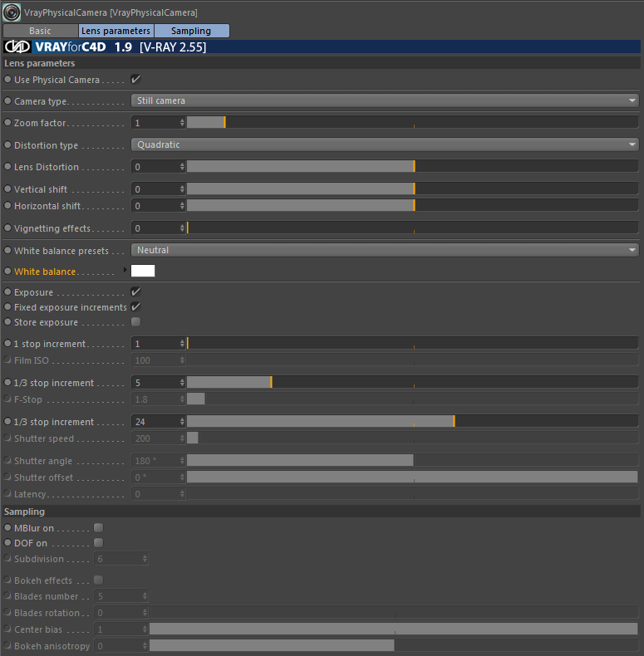
Task: Open Distortion type dropdown showing Quadratic
Action: coord(385,144)
